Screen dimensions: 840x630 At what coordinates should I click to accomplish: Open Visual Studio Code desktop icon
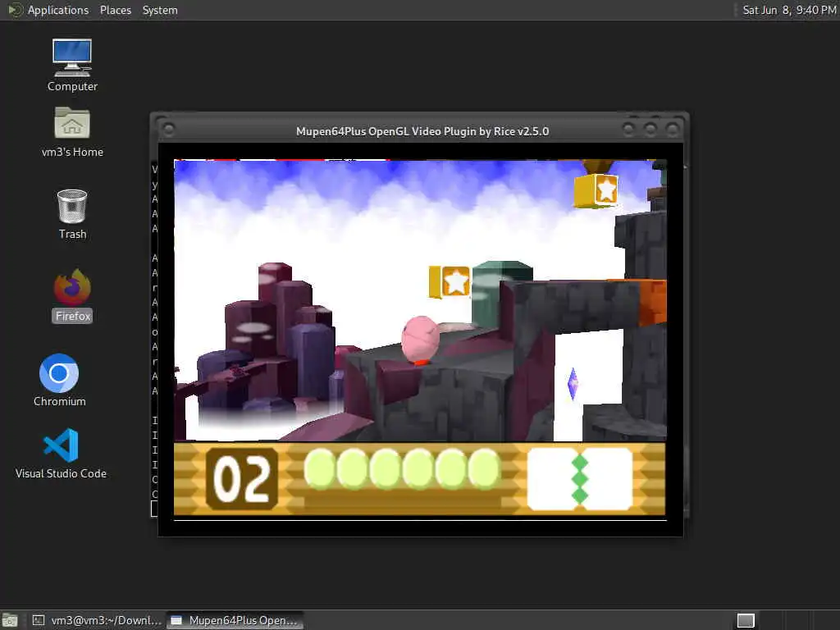coord(61,453)
